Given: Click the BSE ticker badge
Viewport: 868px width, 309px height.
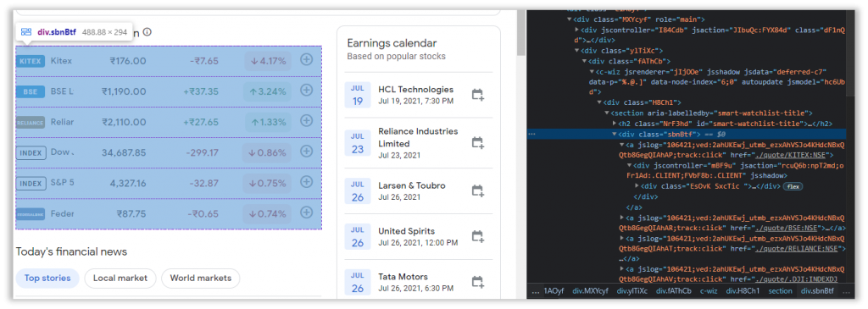Looking at the screenshot, I should [31, 91].
